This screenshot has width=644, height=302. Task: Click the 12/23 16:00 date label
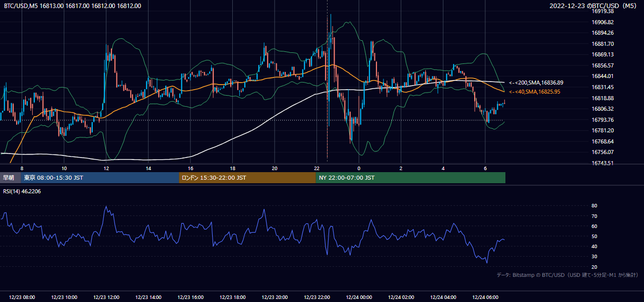(190, 297)
